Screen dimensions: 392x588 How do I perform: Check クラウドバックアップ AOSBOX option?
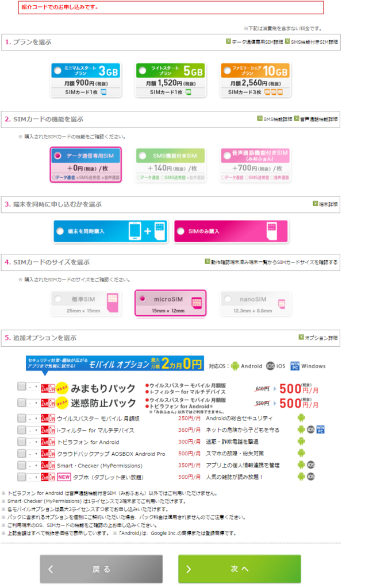point(22,454)
